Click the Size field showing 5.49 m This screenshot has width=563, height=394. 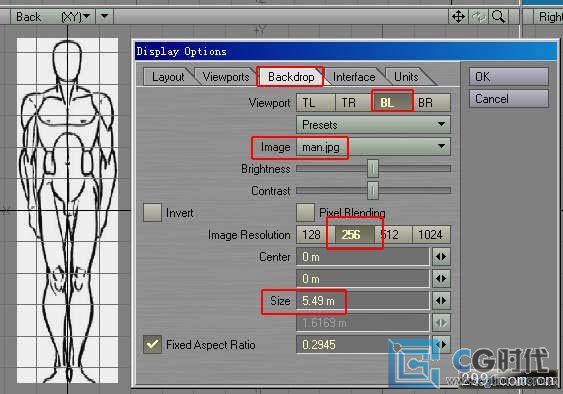click(363, 301)
